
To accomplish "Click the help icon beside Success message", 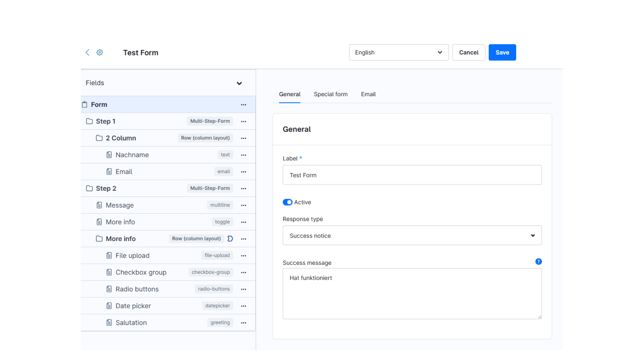I will click(x=538, y=261).
